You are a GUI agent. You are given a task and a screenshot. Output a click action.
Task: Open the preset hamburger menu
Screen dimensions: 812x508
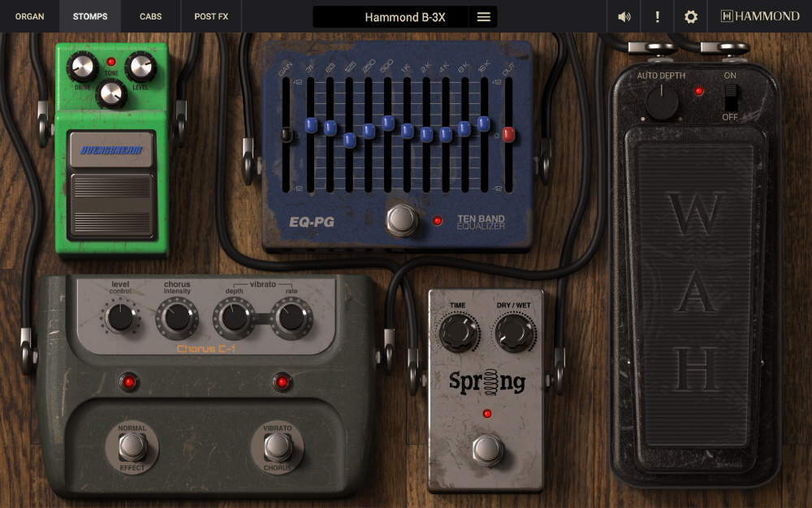coord(483,17)
